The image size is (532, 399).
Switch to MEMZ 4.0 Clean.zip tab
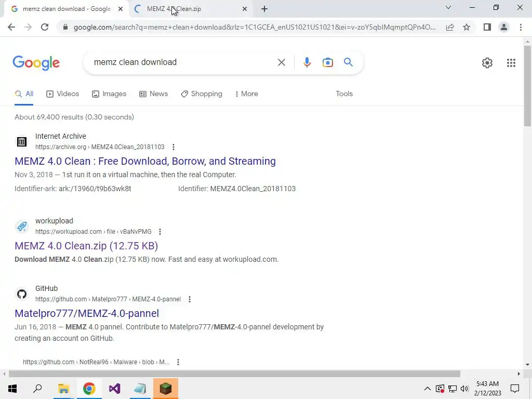[190, 9]
